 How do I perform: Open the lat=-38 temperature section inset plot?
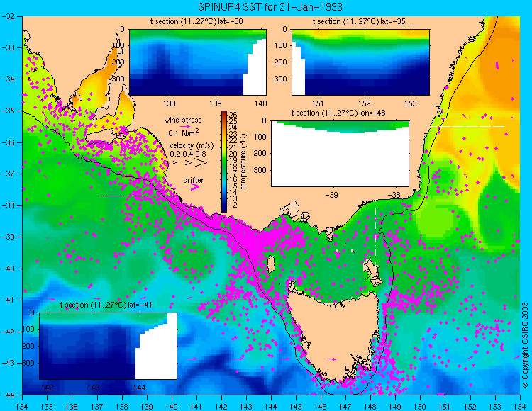[198, 62]
